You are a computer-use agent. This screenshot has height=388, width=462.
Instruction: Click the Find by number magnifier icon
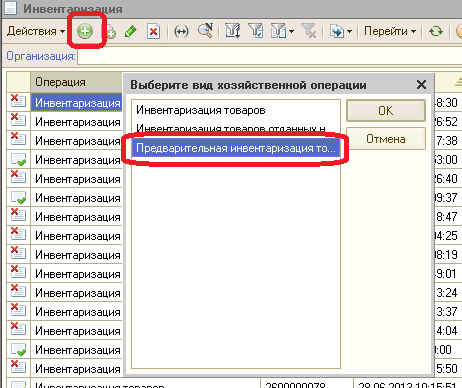(205, 31)
